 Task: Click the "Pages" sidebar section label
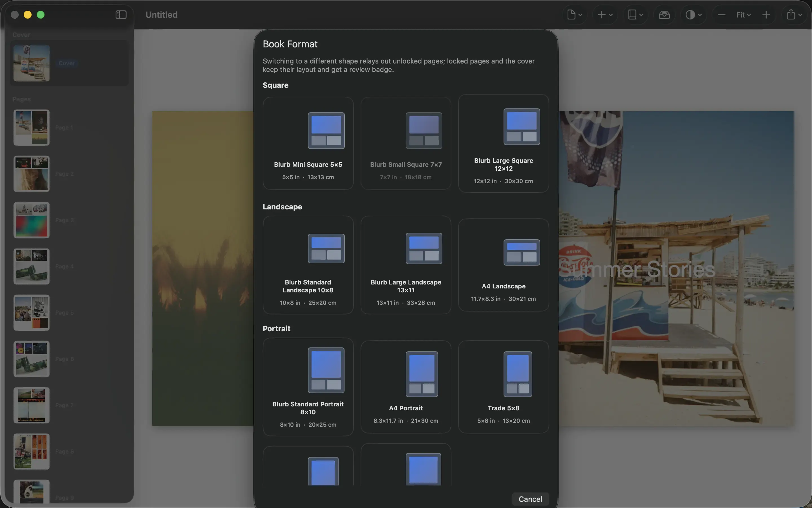pos(21,99)
